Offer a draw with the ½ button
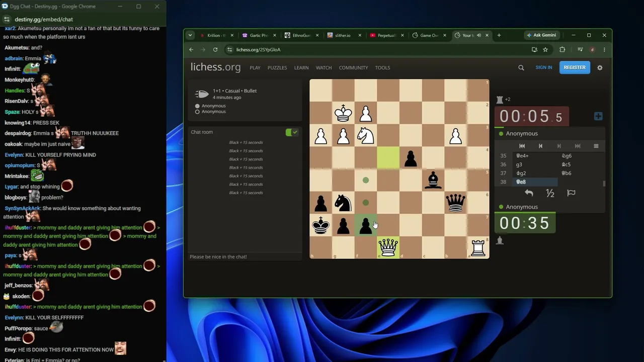This screenshot has height=362, width=644. tap(550, 193)
